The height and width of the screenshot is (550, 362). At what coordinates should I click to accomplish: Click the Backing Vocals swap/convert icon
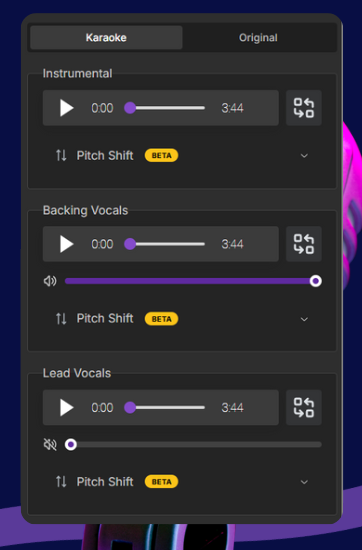pos(304,244)
